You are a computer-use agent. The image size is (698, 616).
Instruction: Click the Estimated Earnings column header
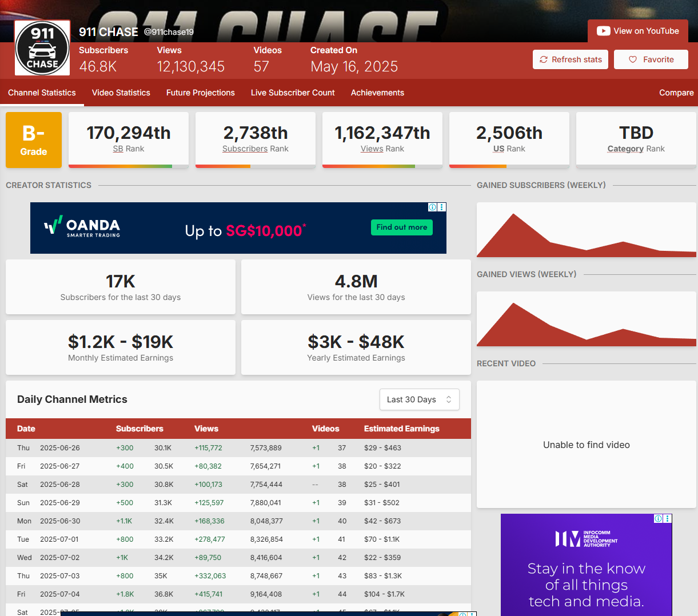(402, 429)
